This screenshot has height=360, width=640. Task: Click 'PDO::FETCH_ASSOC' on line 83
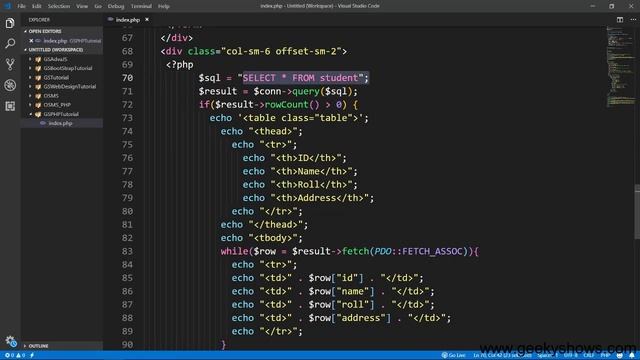pyautogui.click(x=419, y=251)
